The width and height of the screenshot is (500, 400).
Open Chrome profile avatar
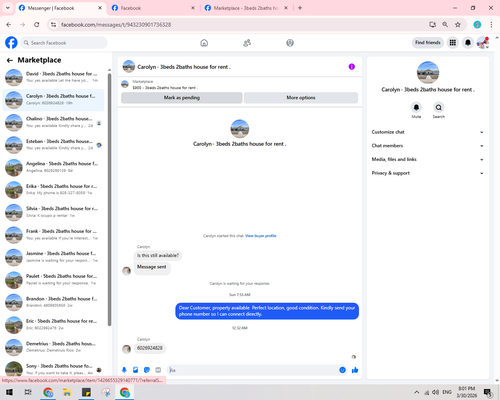click(x=477, y=25)
